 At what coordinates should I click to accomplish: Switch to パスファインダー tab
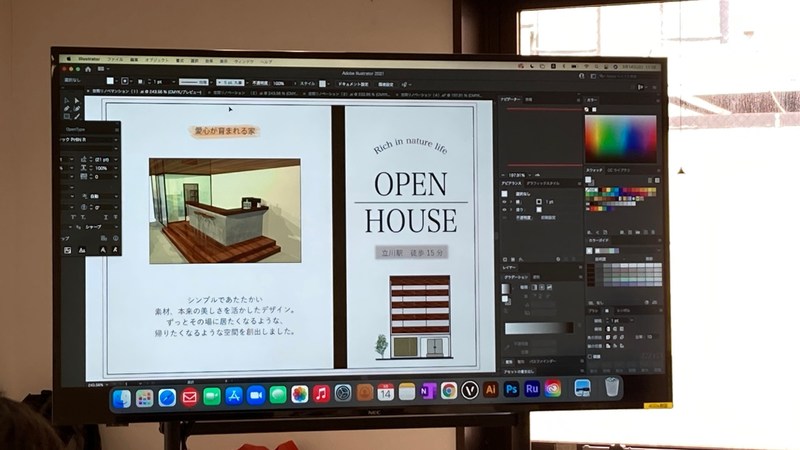542,362
